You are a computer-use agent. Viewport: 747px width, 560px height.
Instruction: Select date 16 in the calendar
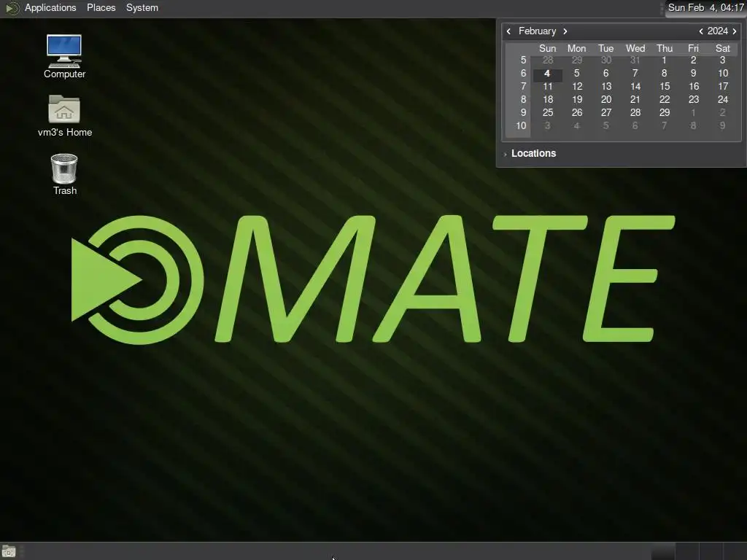[x=694, y=86]
